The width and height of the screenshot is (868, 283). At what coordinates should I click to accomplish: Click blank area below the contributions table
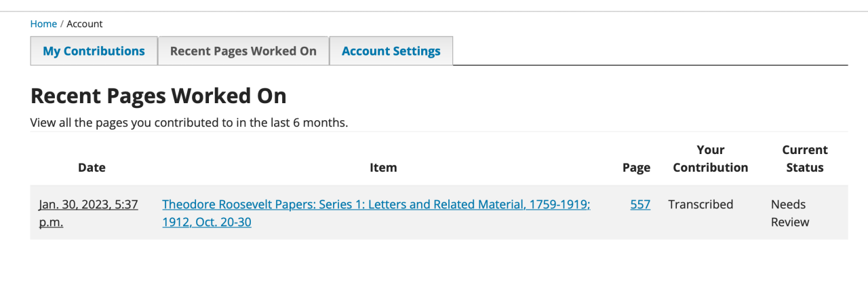tap(434, 261)
